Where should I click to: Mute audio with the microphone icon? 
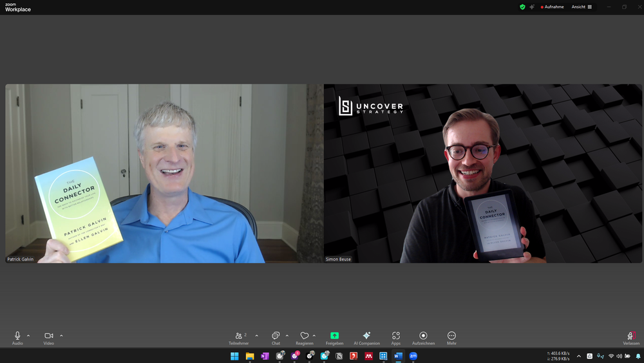(17, 337)
